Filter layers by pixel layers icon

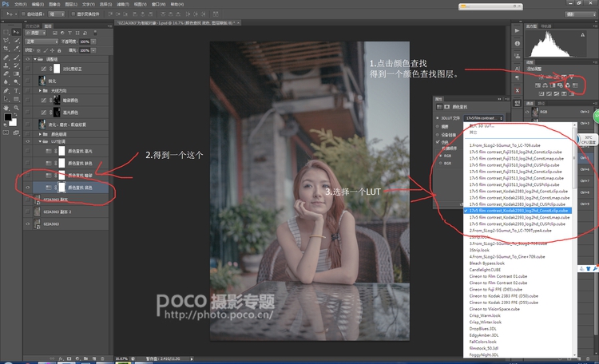click(55, 34)
